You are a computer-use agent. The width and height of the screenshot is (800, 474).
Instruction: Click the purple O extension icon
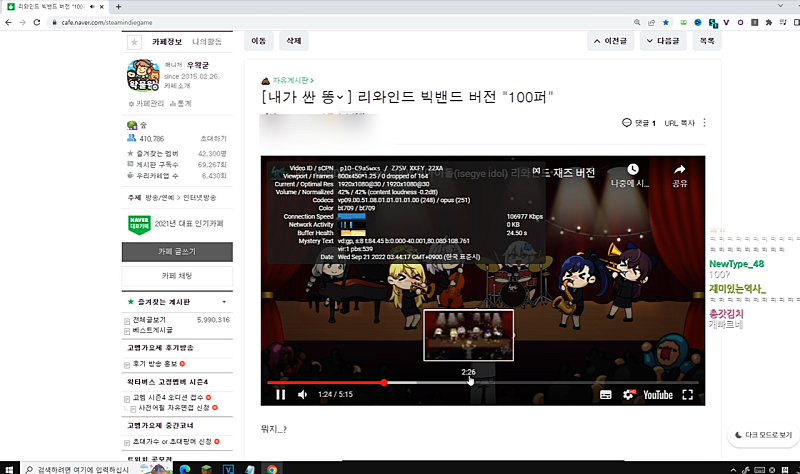coord(740,22)
